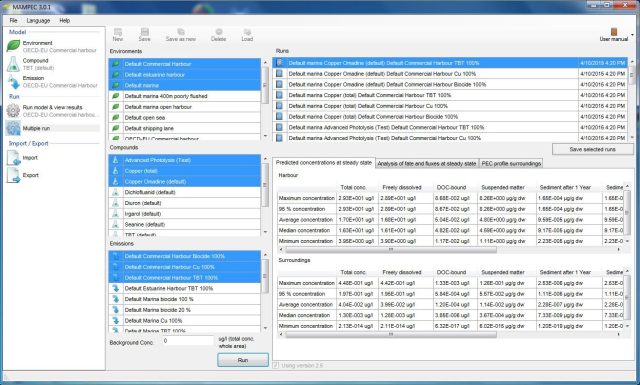Select Default Marina Cu 100% emission
This screenshot has width=640, height=385.
pyautogui.click(x=184, y=320)
